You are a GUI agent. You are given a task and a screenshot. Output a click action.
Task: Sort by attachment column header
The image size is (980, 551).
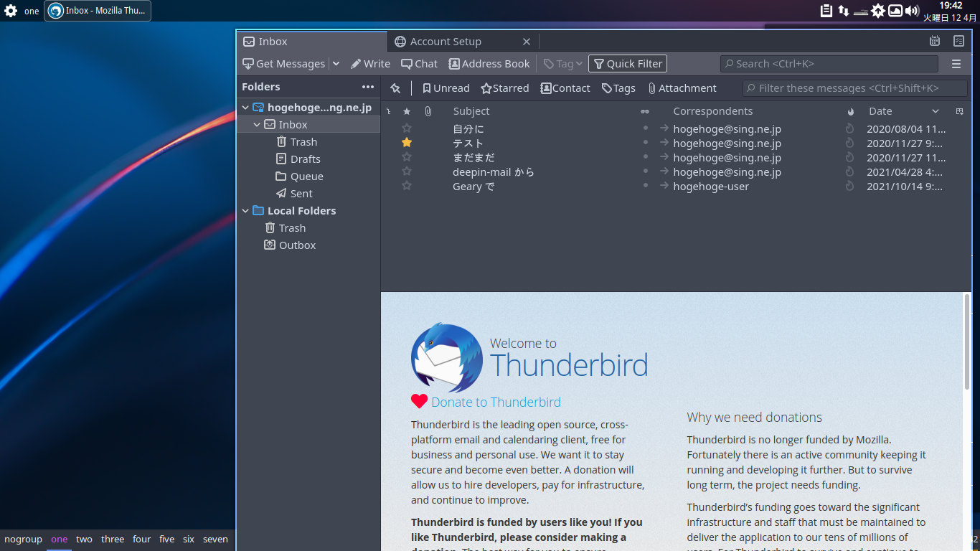pos(428,111)
